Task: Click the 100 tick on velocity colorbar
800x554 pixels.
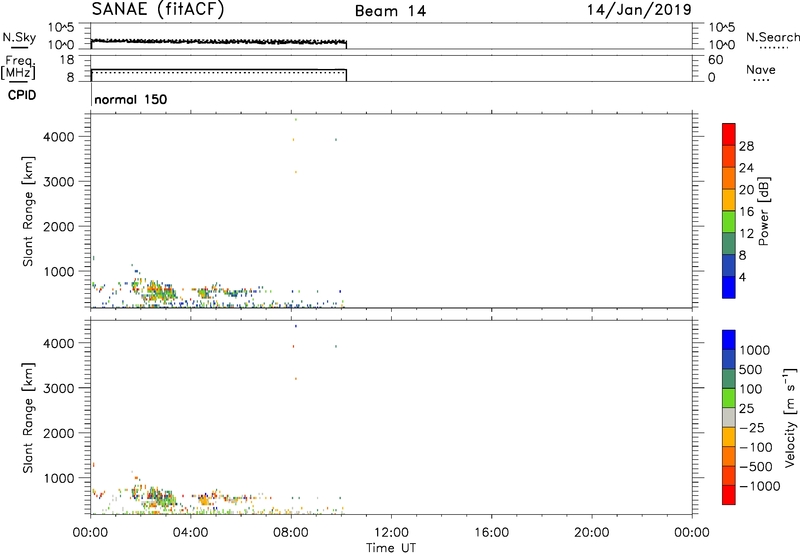Action: pos(751,389)
